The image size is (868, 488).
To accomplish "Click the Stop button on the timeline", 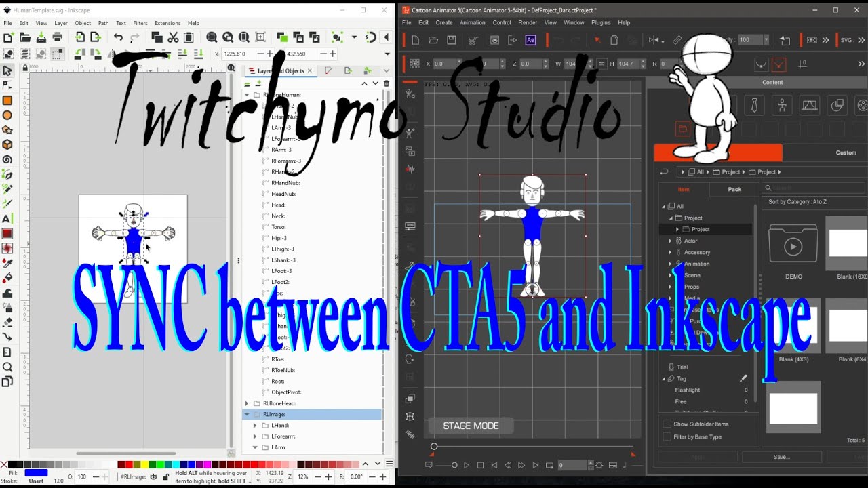I will (x=480, y=465).
